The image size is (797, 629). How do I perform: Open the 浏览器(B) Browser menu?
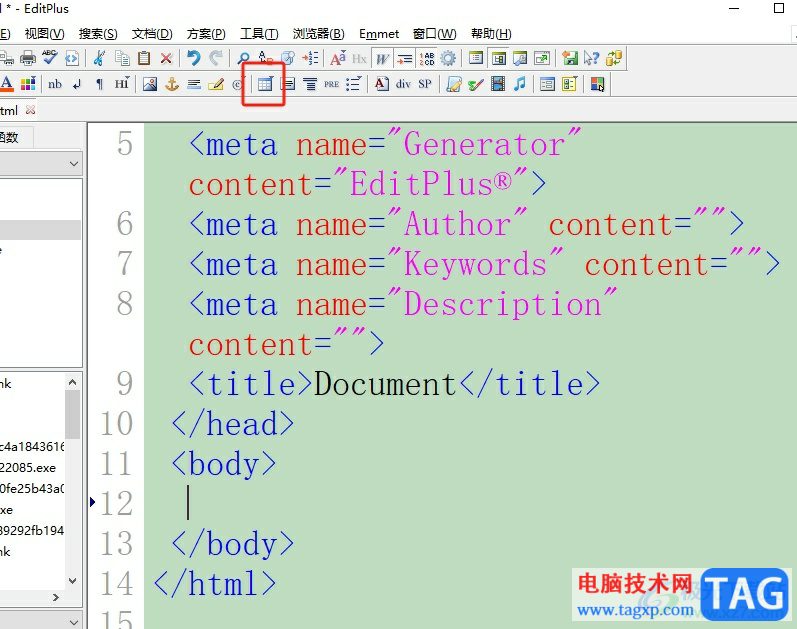(319, 34)
